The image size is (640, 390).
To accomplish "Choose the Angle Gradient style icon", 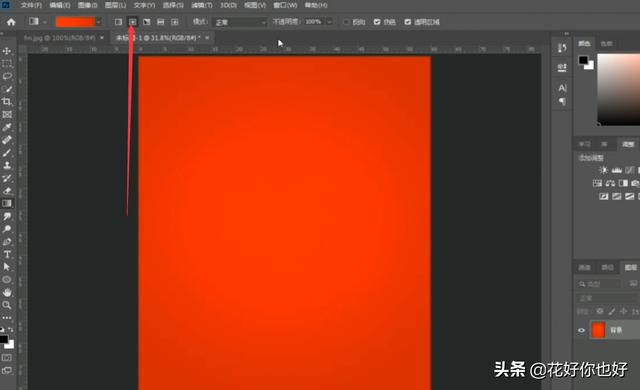I will [147, 22].
